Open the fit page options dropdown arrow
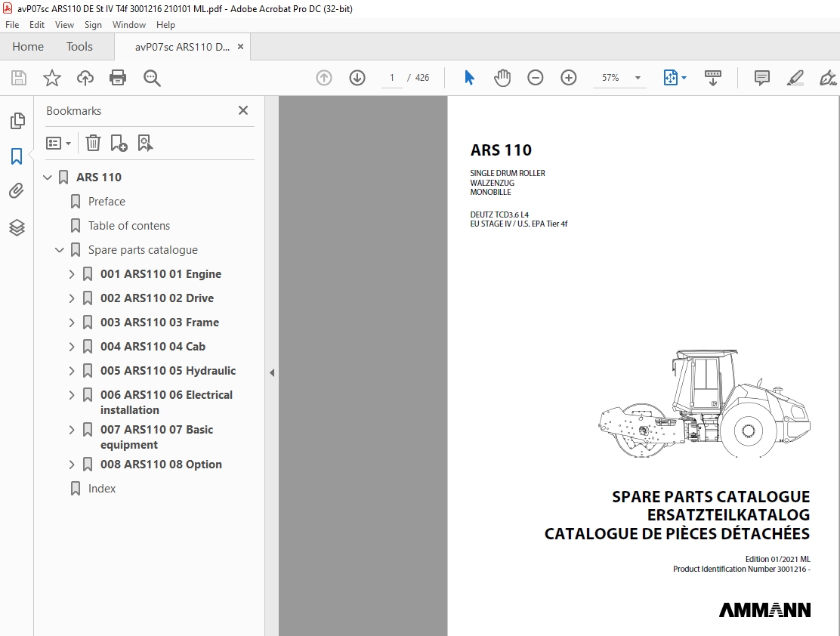This screenshot has height=636, width=840. 684,78
